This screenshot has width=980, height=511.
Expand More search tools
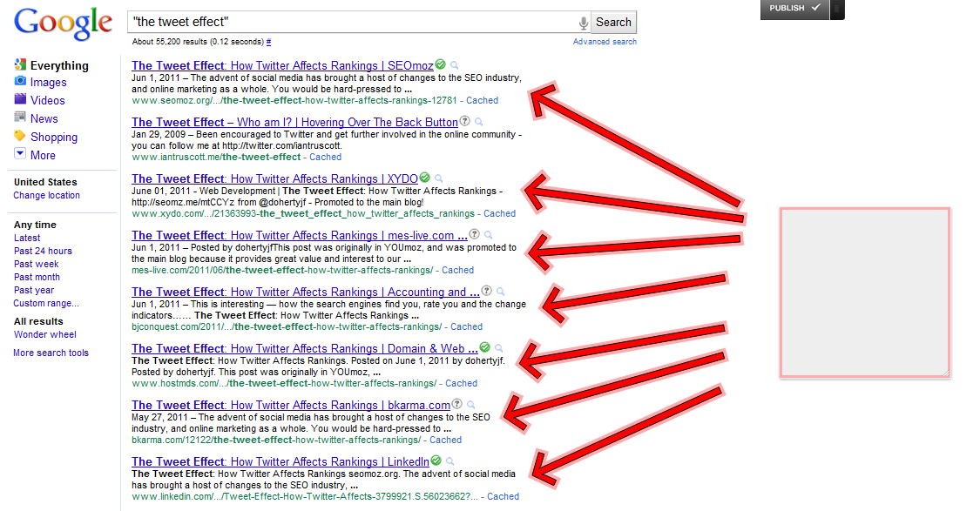(51, 353)
